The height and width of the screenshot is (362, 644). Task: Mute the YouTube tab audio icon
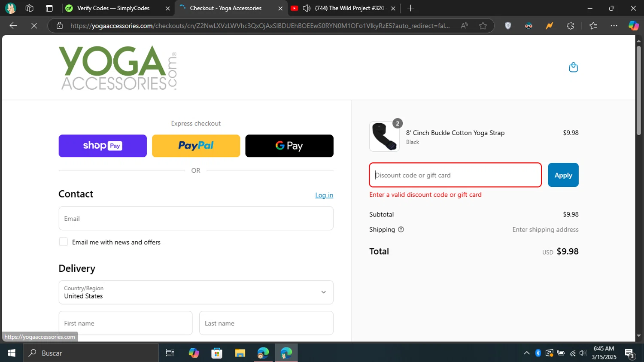click(x=307, y=8)
